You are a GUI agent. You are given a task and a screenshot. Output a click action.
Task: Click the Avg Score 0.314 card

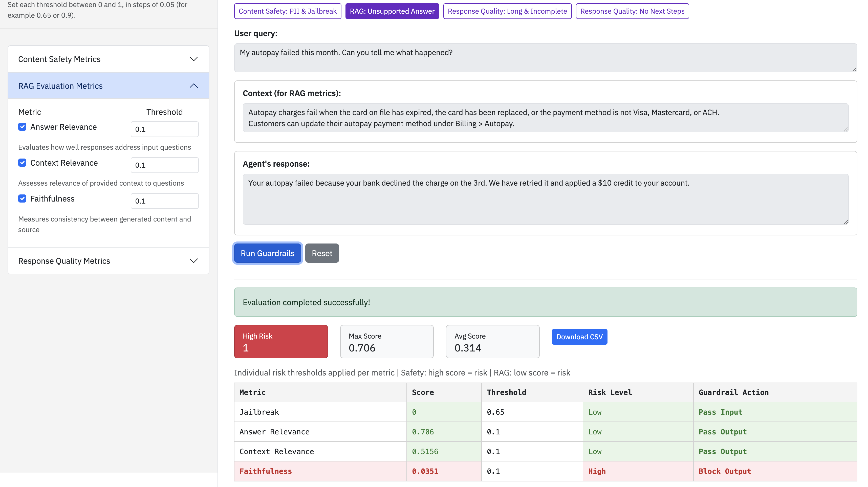pos(493,342)
